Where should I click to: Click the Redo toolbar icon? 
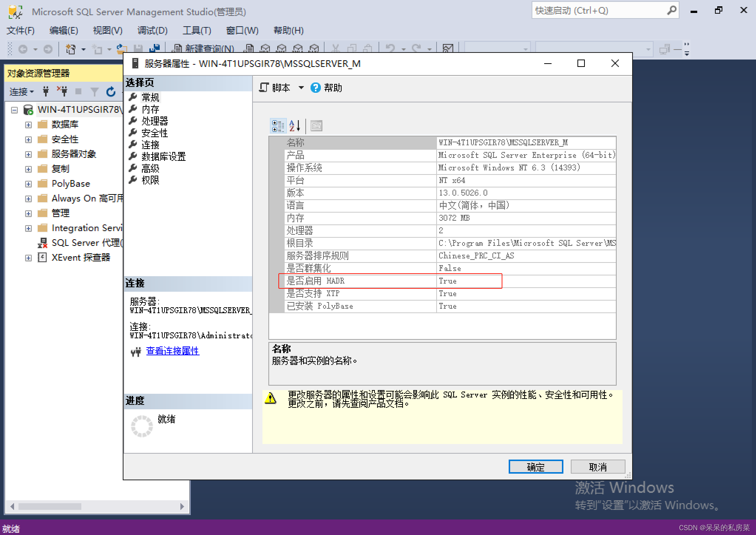coord(417,49)
